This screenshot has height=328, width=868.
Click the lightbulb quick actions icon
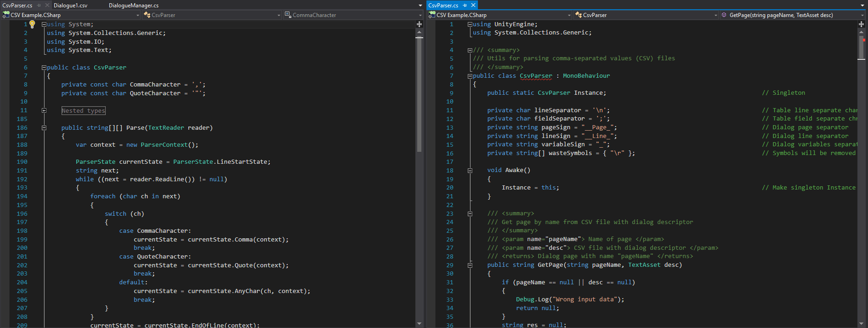(x=32, y=24)
